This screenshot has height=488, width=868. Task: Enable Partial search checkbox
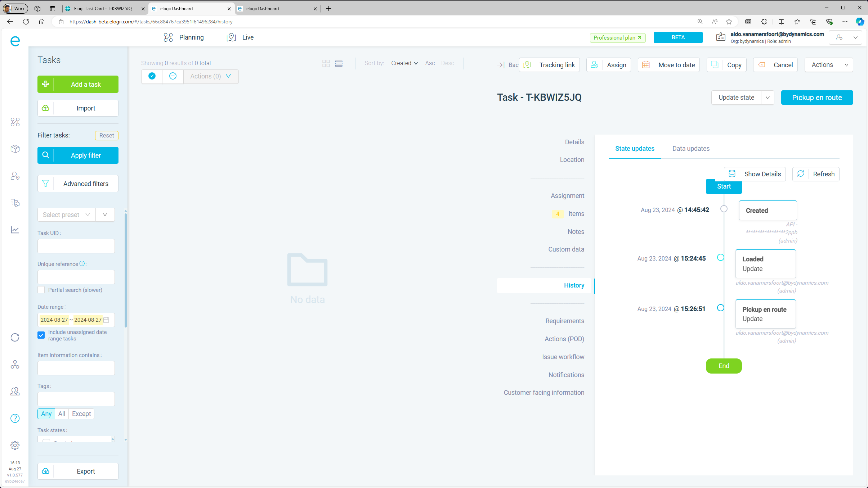point(41,290)
